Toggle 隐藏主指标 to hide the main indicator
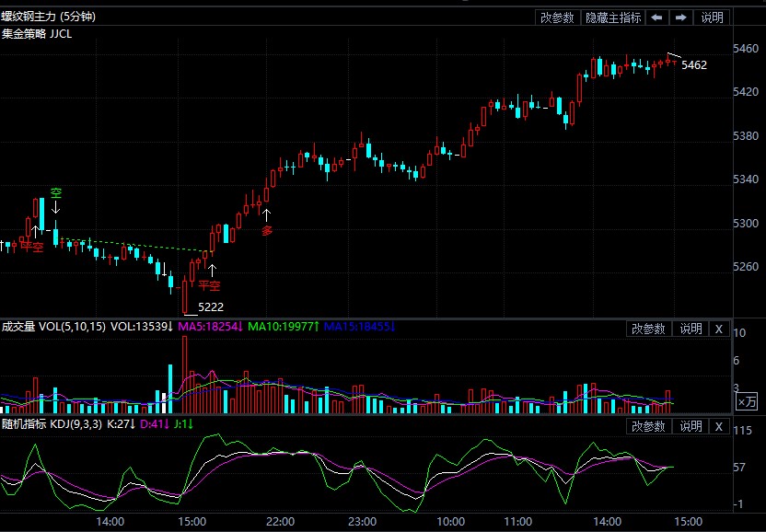This screenshot has height=532, width=766. (613, 17)
